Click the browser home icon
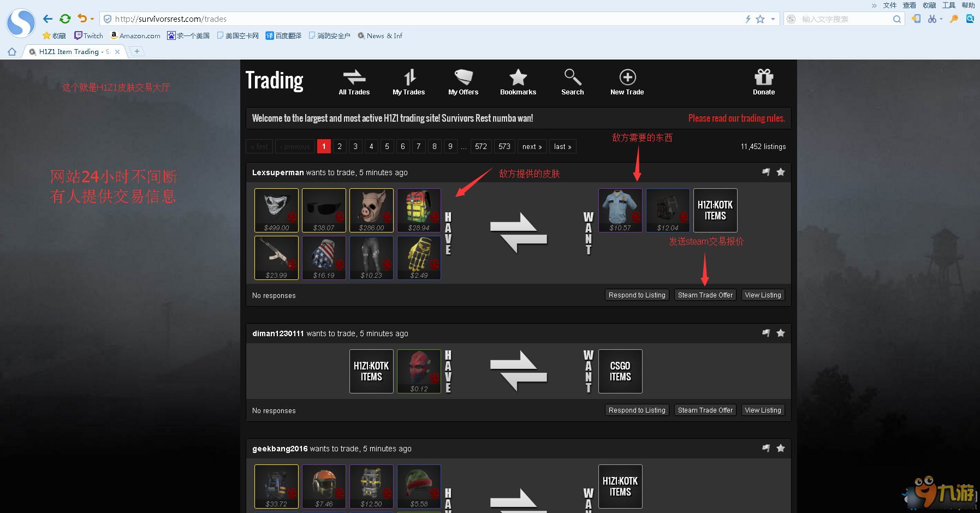Image resolution: width=980 pixels, height=513 pixels. pyautogui.click(x=12, y=52)
